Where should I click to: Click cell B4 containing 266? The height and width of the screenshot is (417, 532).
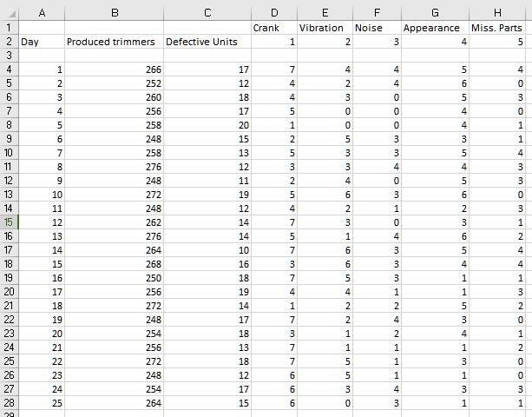[114, 69]
